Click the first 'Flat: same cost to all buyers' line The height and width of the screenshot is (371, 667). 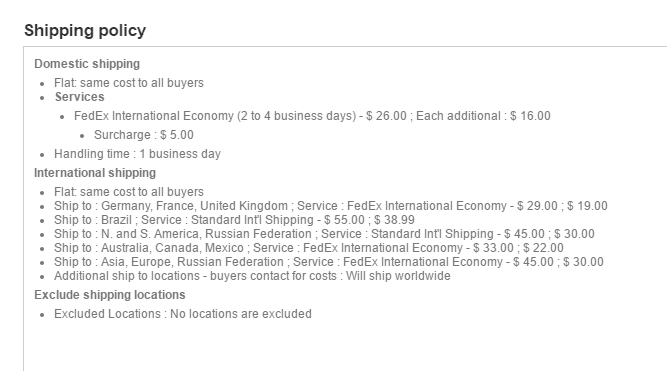click(128, 83)
